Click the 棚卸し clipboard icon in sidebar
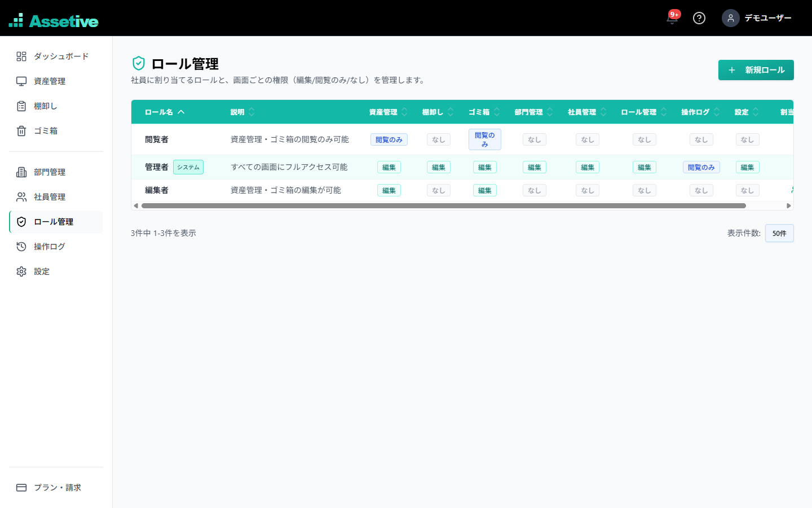This screenshot has width=812, height=508. click(21, 106)
